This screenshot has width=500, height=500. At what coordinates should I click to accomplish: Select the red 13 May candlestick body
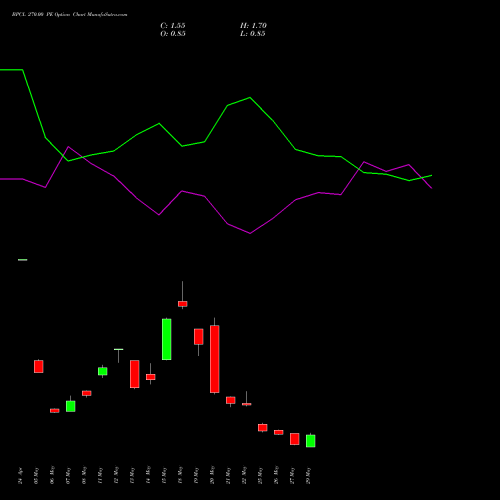tap(135, 374)
